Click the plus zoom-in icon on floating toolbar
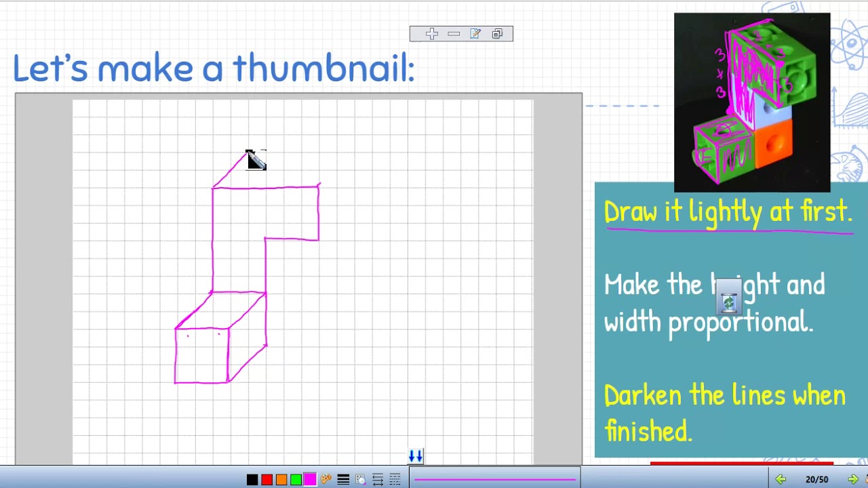Image resolution: width=868 pixels, height=488 pixels. click(432, 34)
